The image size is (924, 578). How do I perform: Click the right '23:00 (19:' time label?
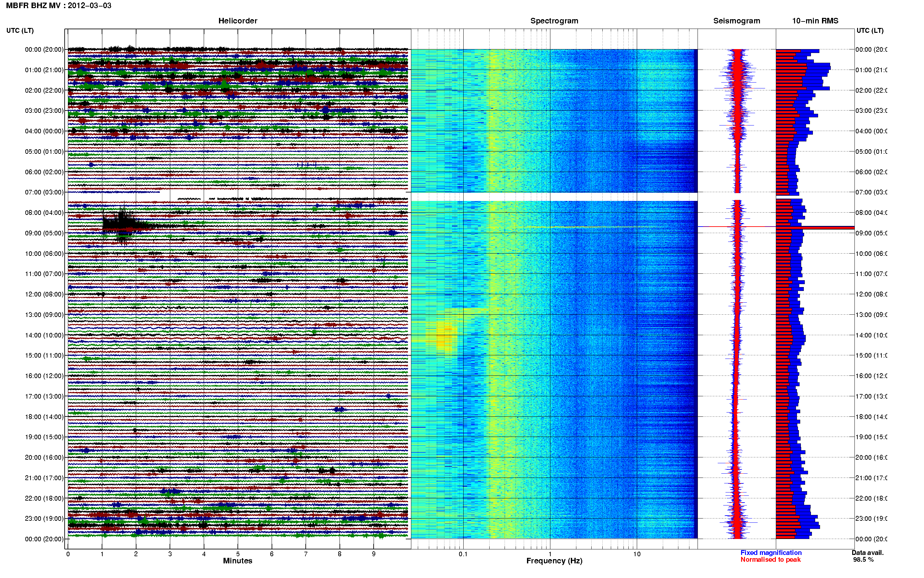coord(871,519)
